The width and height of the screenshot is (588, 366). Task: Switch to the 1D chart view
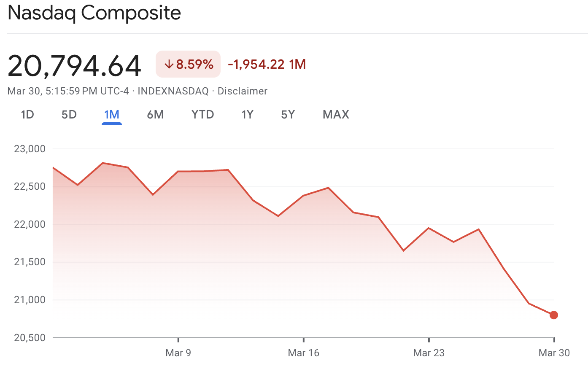pyautogui.click(x=27, y=114)
